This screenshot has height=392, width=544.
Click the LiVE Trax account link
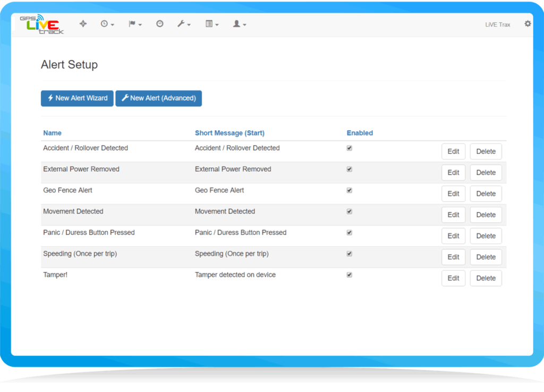(x=497, y=24)
